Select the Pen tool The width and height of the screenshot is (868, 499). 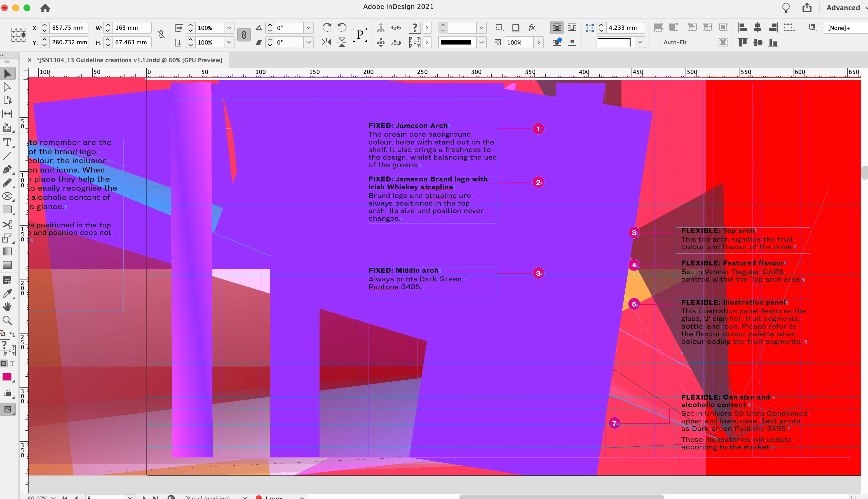click(x=7, y=169)
